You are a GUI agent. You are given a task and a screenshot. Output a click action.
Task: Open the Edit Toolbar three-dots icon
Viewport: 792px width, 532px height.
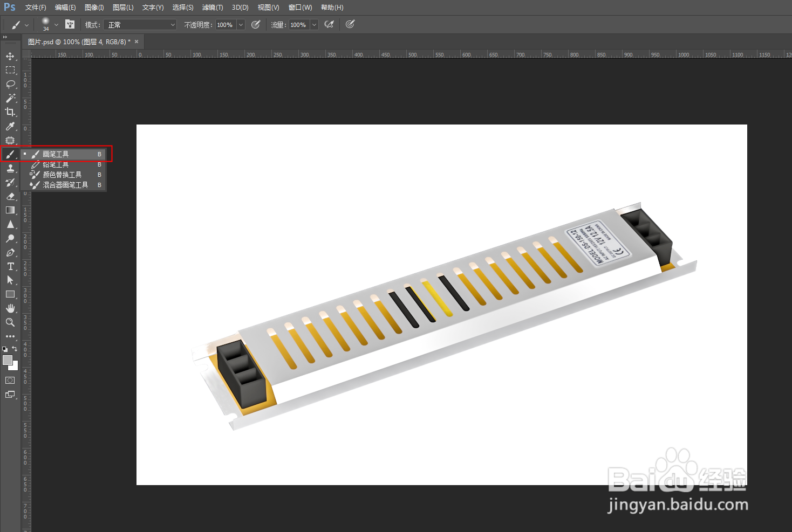point(10,336)
